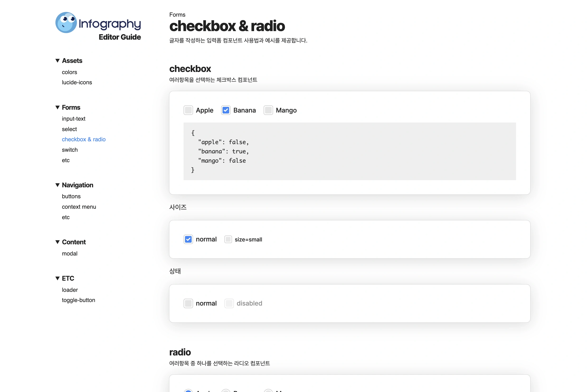
Task: Collapse the ETC section triangle
Action: (57, 279)
